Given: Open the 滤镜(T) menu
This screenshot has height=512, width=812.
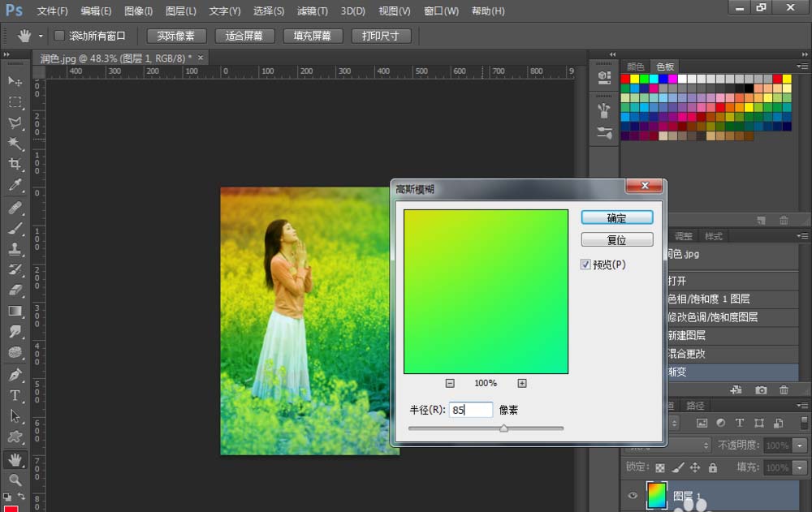Looking at the screenshot, I should (313, 11).
